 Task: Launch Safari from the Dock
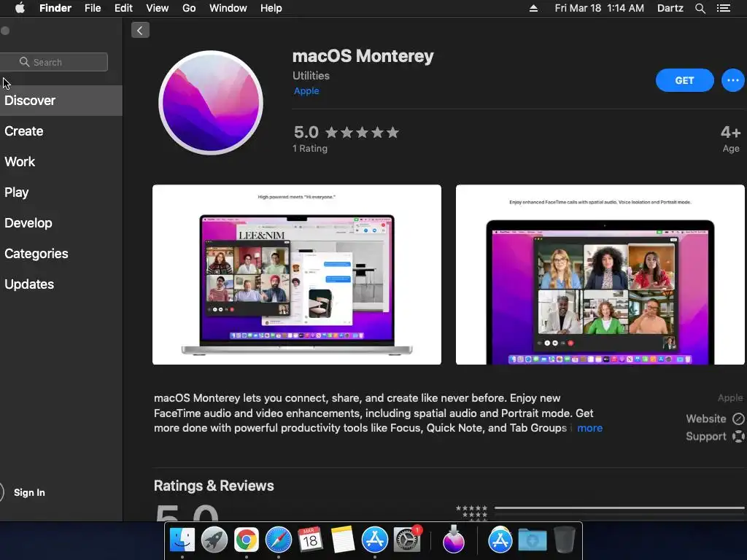click(278, 540)
